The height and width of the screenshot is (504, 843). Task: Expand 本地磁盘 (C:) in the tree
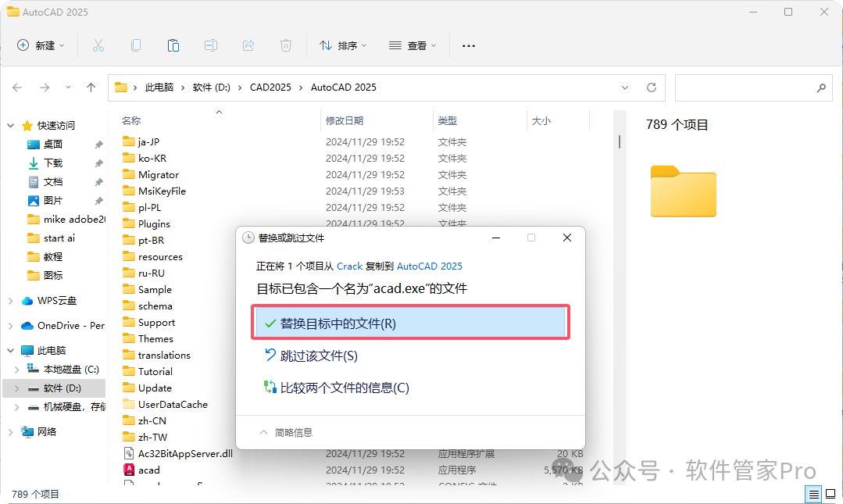coord(16,370)
